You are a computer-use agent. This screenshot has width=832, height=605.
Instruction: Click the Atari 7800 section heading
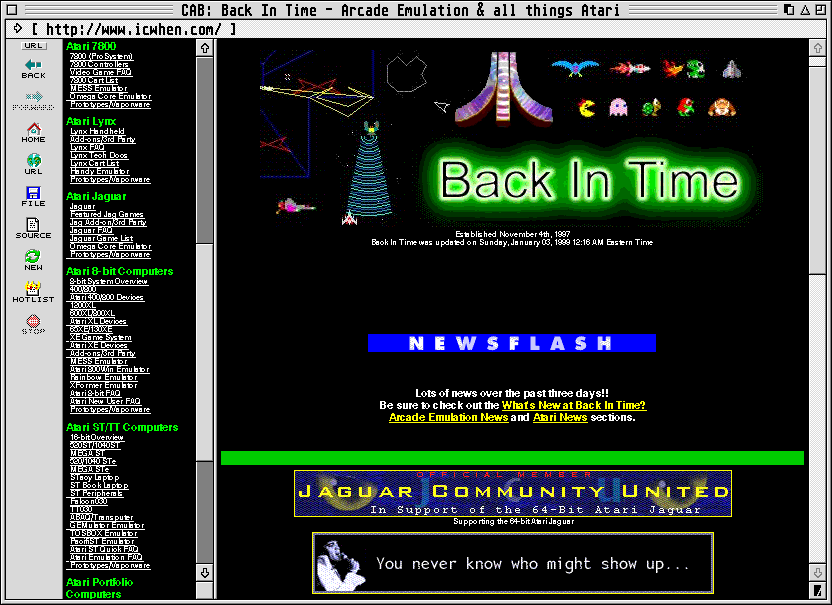click(x=91, y=46)
